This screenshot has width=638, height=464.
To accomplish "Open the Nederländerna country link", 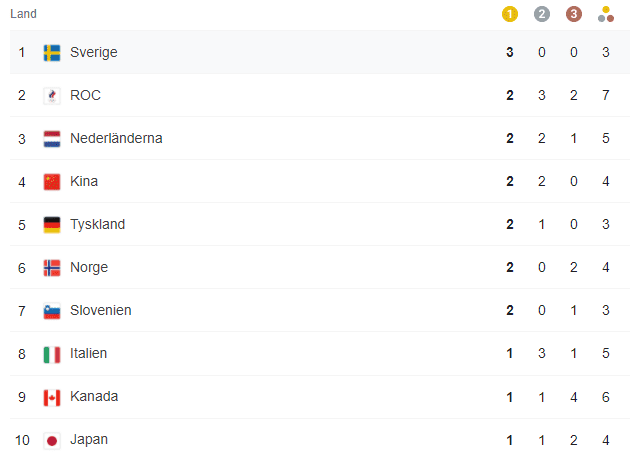I will click(x=116, y=138).
